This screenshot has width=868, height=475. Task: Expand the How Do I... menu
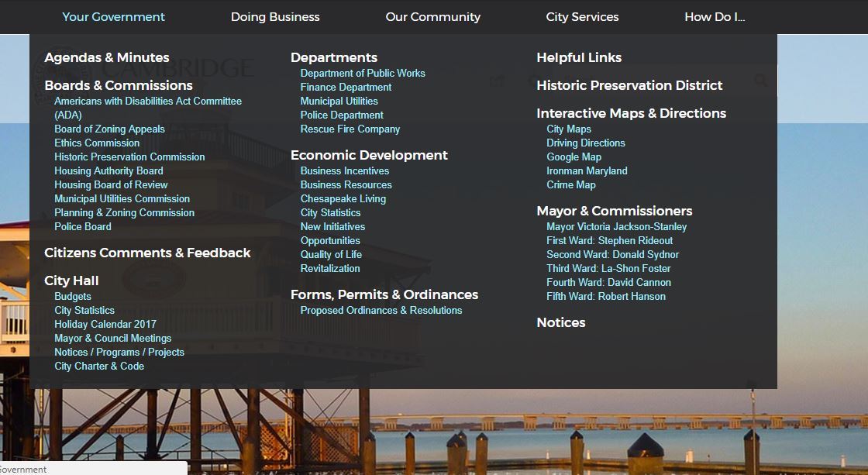pyautogui.click(x=714, y=17)
